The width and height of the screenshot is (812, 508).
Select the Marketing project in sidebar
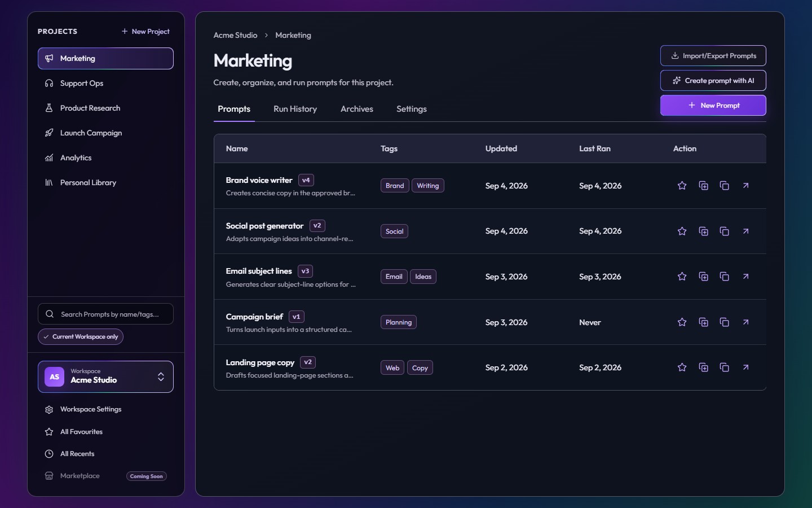(x=105, y=59)
